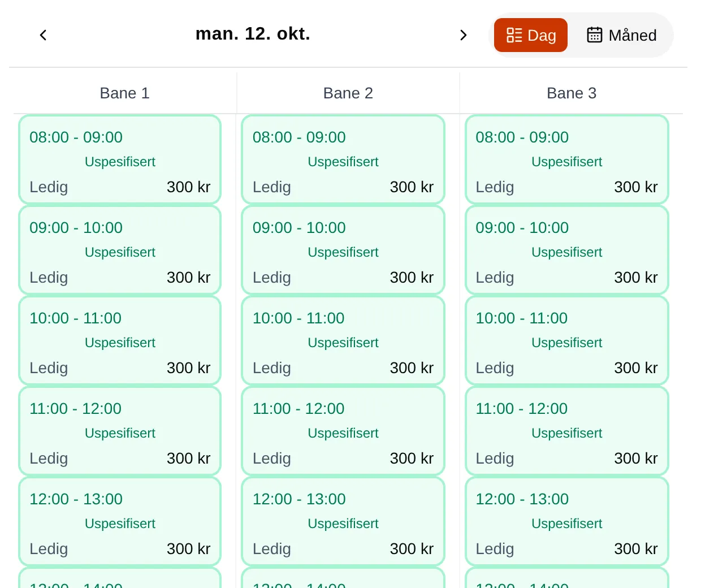This screenshot has width=701, height=588.
Task: Open Bane 3 slot 12:00 - 13:00
Action: pos(567,521)
